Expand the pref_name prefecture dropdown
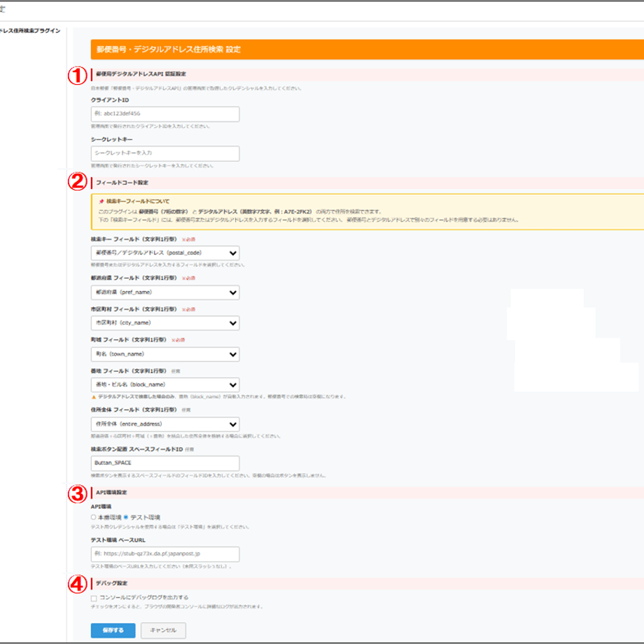Viewport: 644px width, 644px height. pyautogui.click(x=165, y=293)
